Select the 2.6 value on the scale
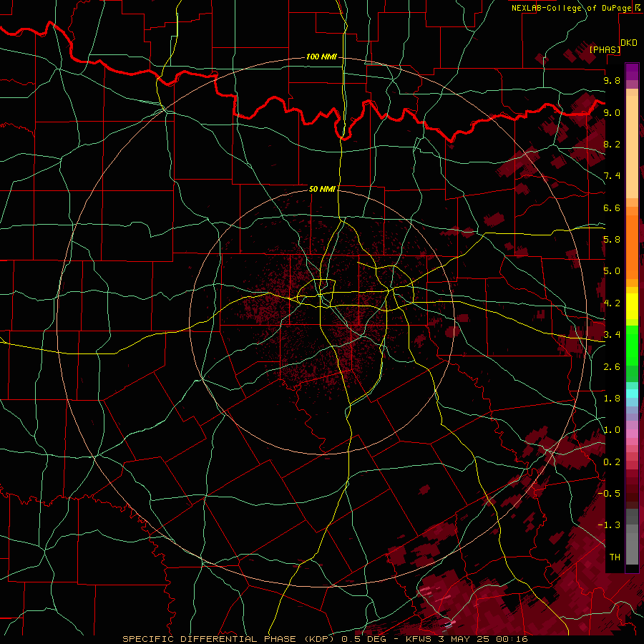Screen dimensions: 644x644 point(612,367)
